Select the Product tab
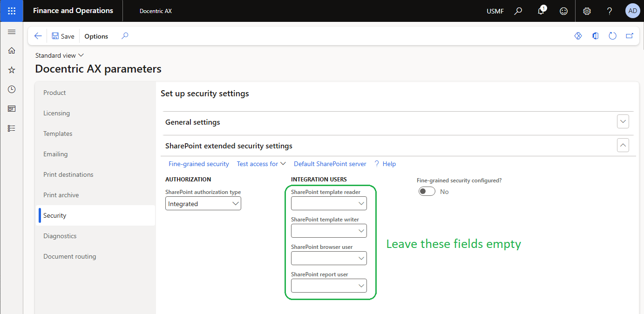This screenshot has width=644, height=314. (x=95, y=93)
